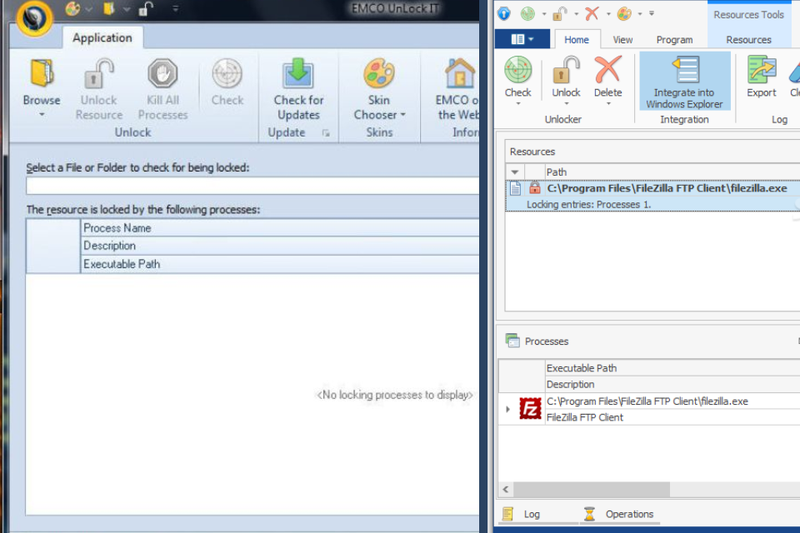Image resolution: width=800 pixels, height=533 pixels.
Task: Open the Unlock dropdown arrow in right ribbon
Action: (x=566, y=104)
